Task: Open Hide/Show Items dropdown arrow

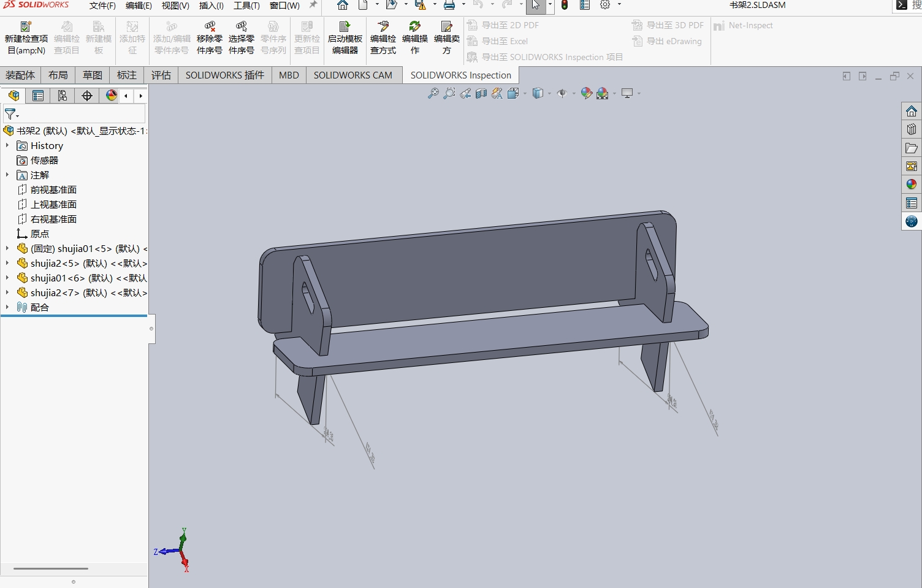Action: click(574, 94)
